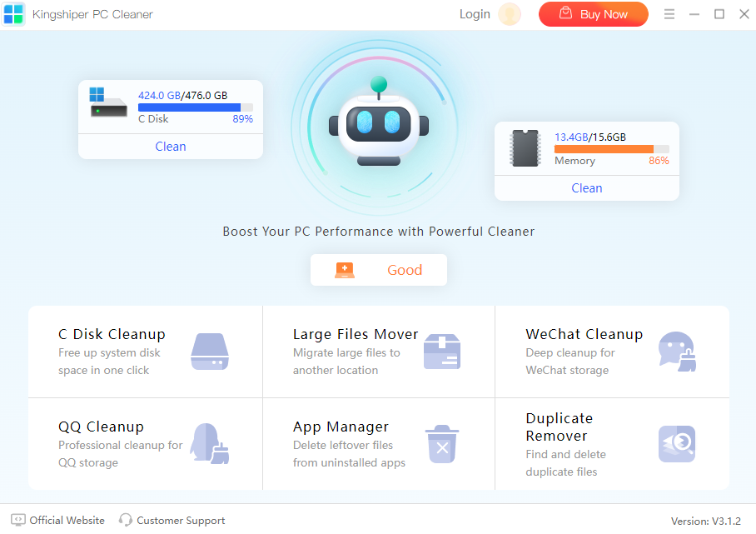Click the memory chip icon
756x534 pixels.
[525, 148]
